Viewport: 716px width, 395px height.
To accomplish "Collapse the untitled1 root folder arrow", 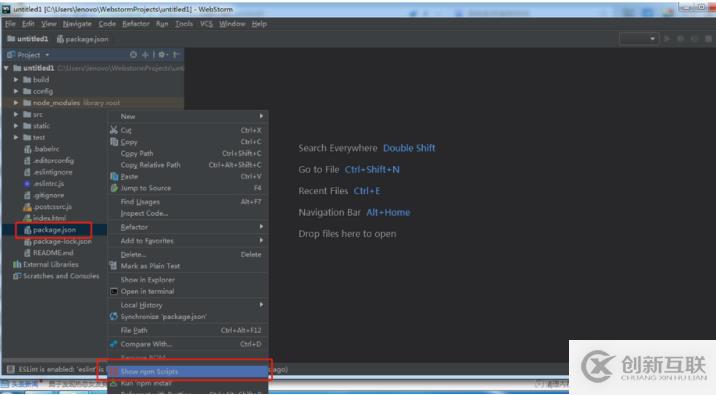I will pos(6,68).
